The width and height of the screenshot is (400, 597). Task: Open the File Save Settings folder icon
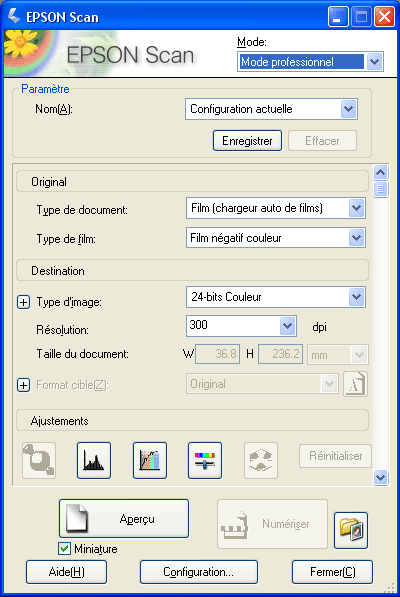[x=351, y=530]
